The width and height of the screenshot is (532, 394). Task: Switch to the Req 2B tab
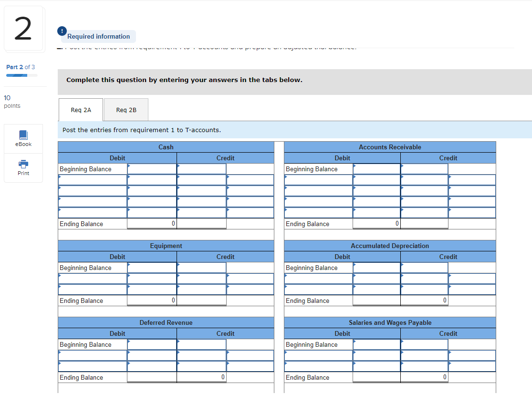(x=125, y=110)
